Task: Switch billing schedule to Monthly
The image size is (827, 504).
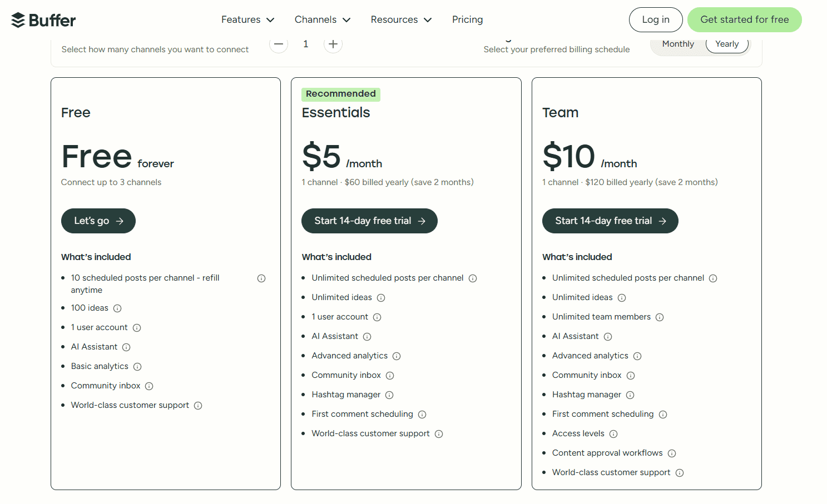Action: point(678,43)
